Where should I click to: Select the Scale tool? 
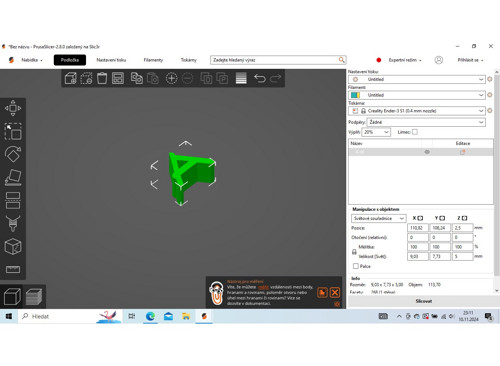click(13, 131)
